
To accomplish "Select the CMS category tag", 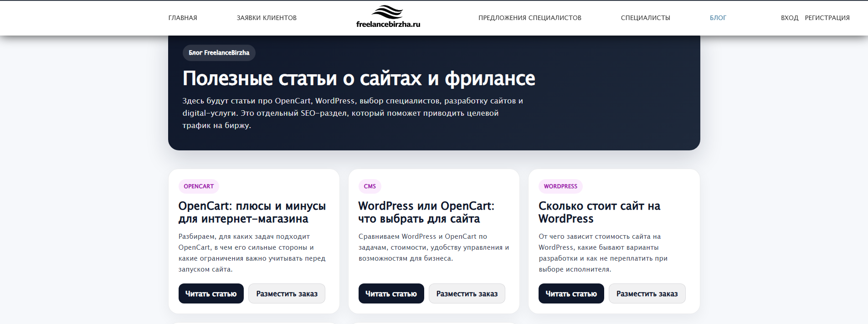I will (370, 186).
